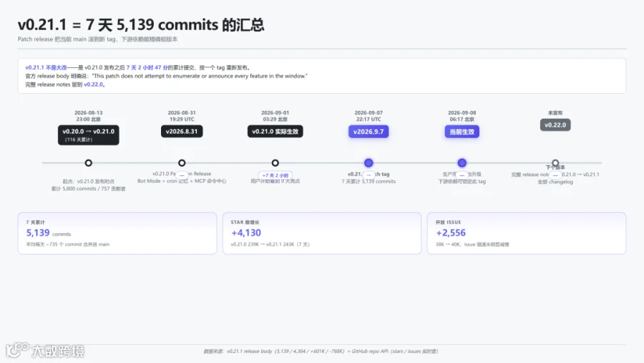This screenshot has height=363, width=644.
Task: Click the purple v2026.9.7 badge
Action: (x=369, y=132)
